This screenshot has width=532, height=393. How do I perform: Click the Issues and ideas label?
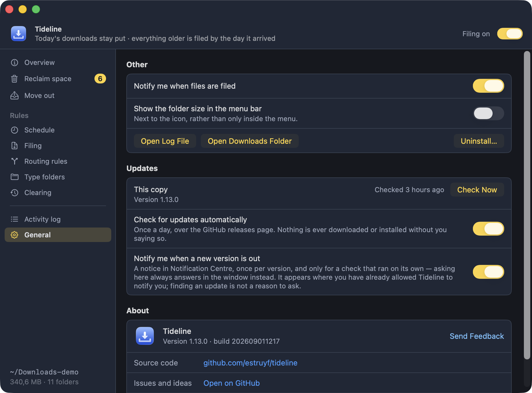tap(163, 383)
